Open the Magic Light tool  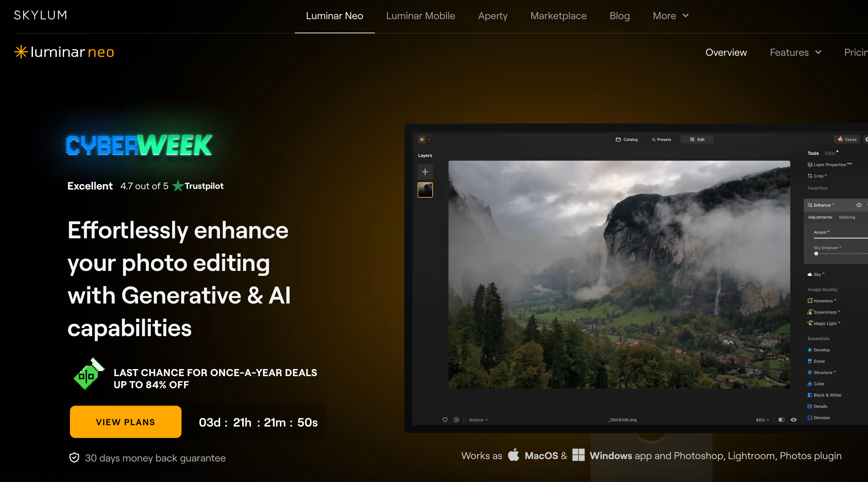click(x=824, y=323)
